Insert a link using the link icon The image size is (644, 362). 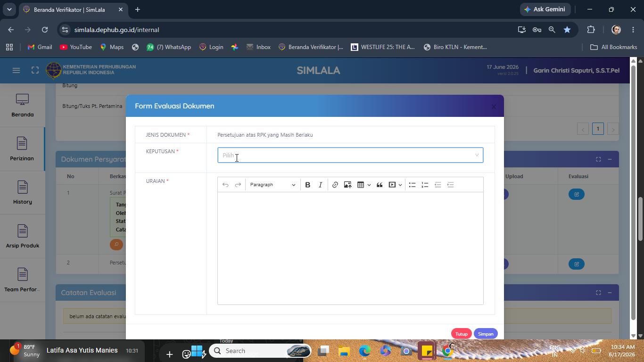(335, 185)
